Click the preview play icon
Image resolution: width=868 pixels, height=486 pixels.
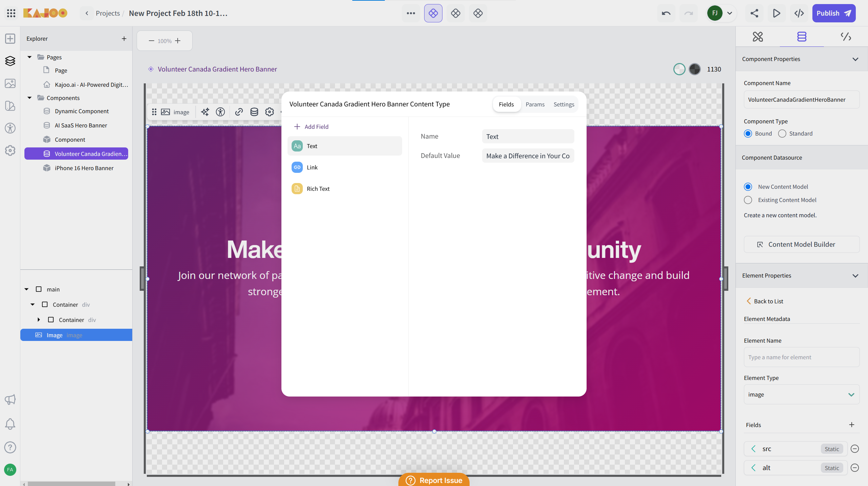(776, 13)
